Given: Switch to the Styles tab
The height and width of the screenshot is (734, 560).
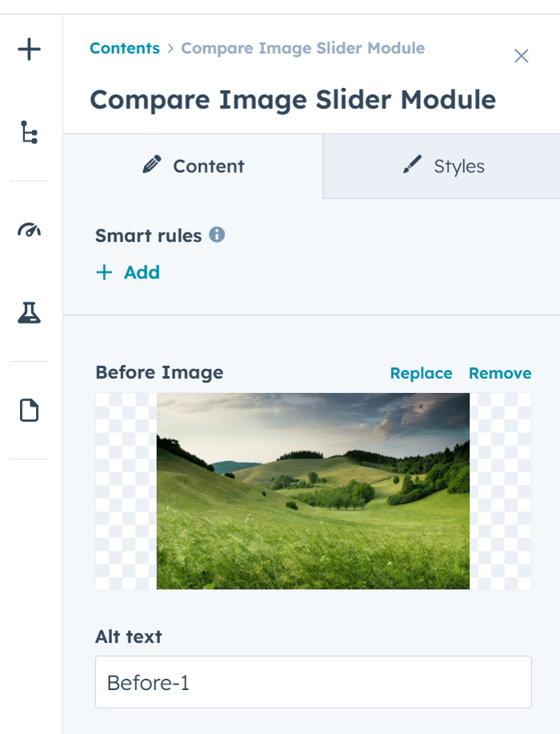Looking at the screenshot, I should tap(441, 166).
